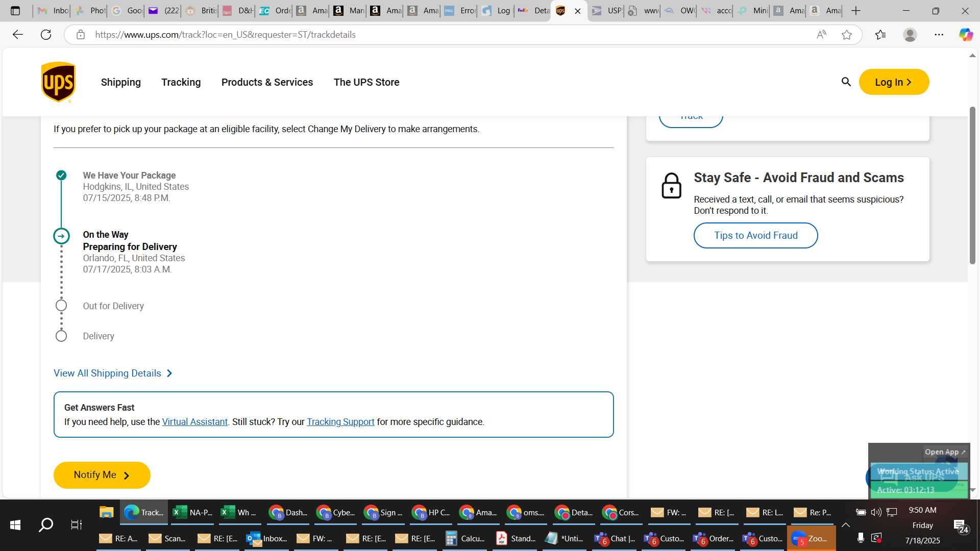Click the page vertical scrollbar thumb
This screenshot has width=980, height=551.
(x=973, y=185)
